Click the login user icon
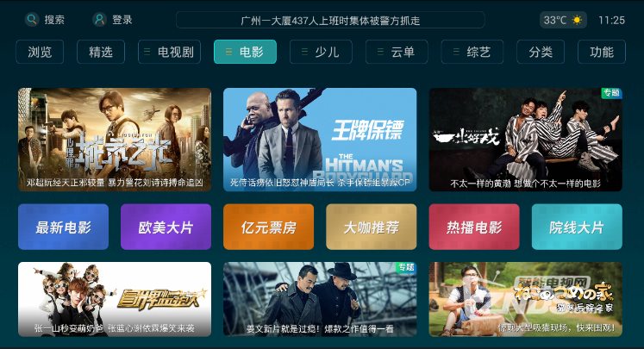 (x=99, y=19)
